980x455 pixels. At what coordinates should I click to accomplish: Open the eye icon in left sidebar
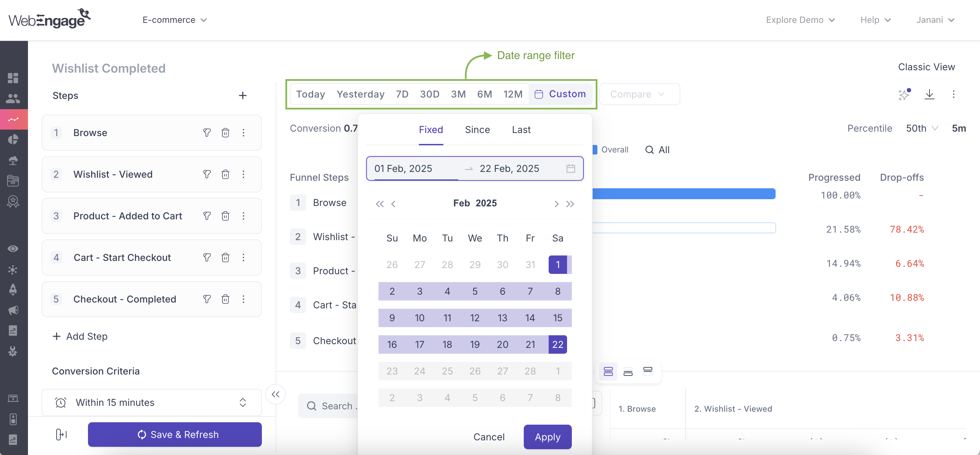pyautogui.click(x=13, y=249)
